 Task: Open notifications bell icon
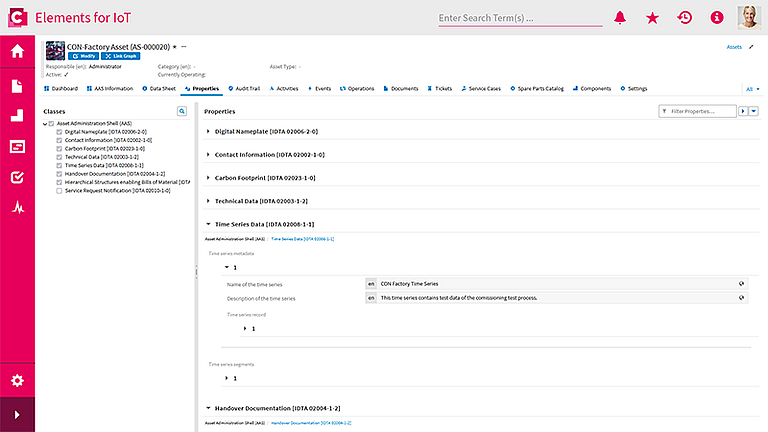pos(620,18)
